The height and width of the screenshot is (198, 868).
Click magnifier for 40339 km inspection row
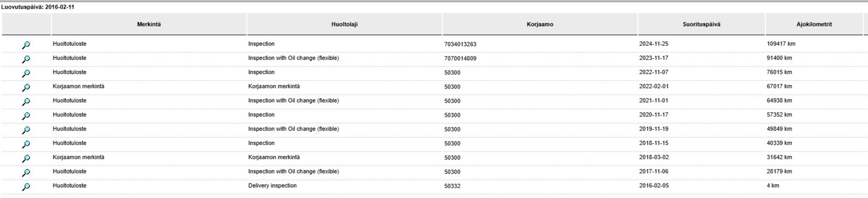click(x=26, y=144)
